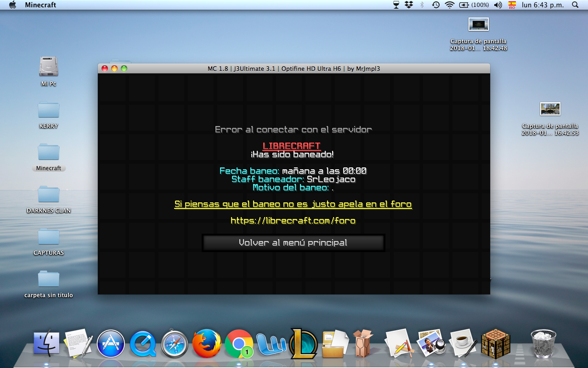This screenshot has height=368, width=588.
Task: Open the Apple menu
Action: click(12, 5)
